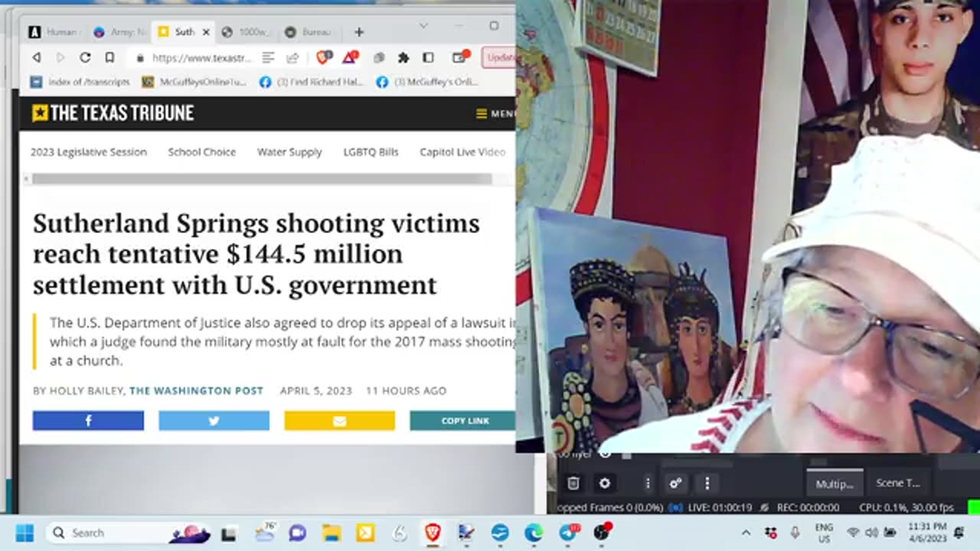Bookmark this page with the bookmark icon
The width and height of the screenshot is (980, 551).
coord(109,57)
